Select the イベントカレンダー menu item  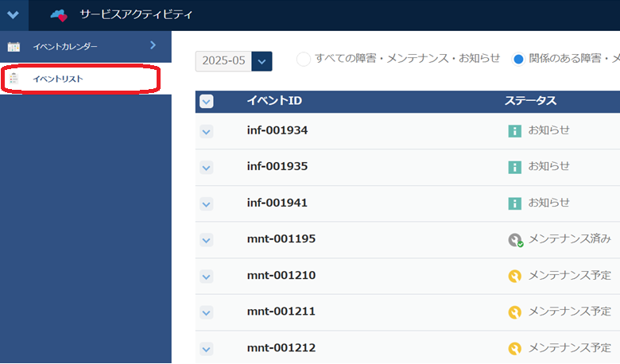(x=85, y=47)
